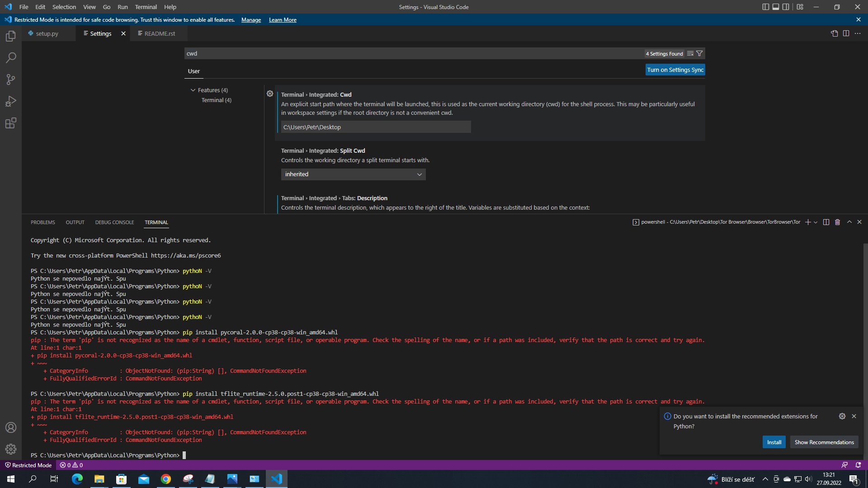
Task: Open the Explorer view in the activity bar
Action: [11, 36]
